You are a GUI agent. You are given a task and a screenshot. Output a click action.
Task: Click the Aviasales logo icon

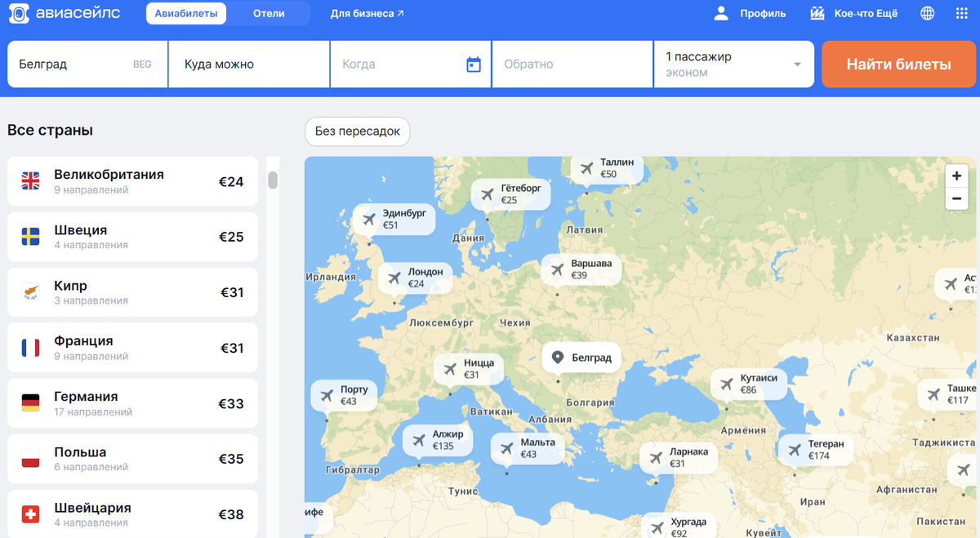point(20,13)
